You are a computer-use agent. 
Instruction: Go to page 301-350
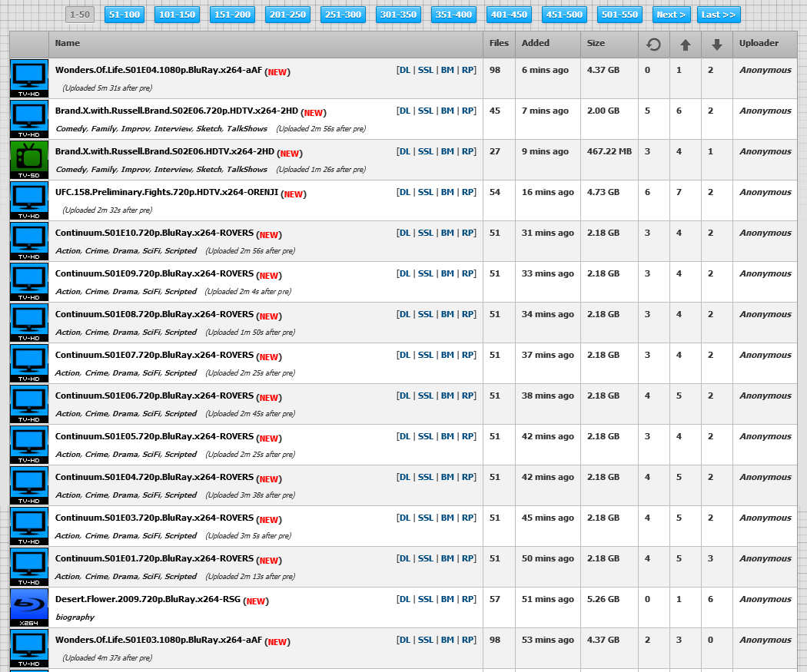(398, 15)
